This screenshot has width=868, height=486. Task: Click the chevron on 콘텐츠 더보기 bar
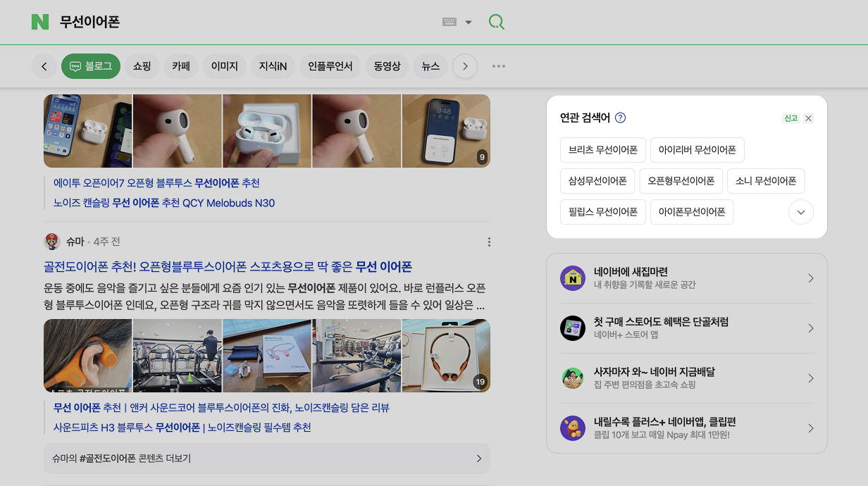(x=479, y=459)
